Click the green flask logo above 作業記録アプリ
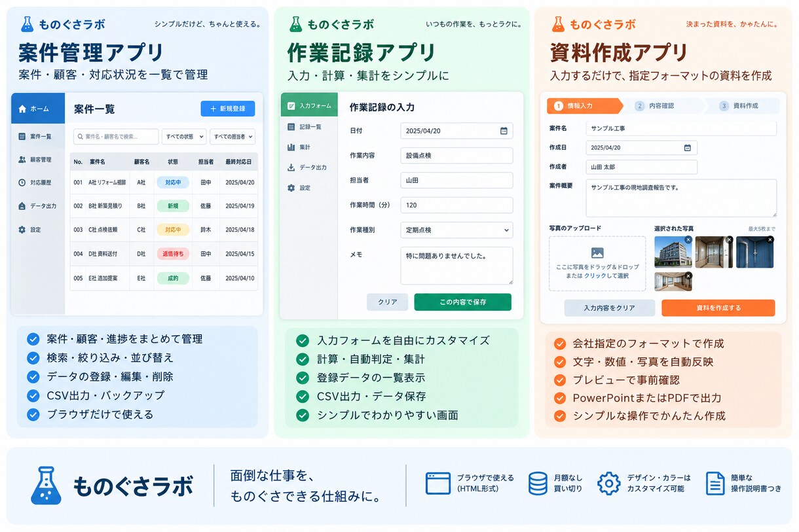 [296, 24]
